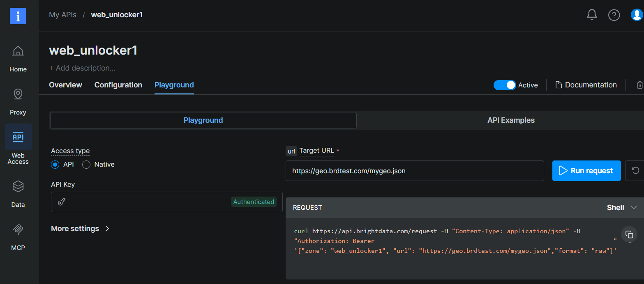Toggle the Active switch off
The image size is (644, 284).
coord(505,85)
